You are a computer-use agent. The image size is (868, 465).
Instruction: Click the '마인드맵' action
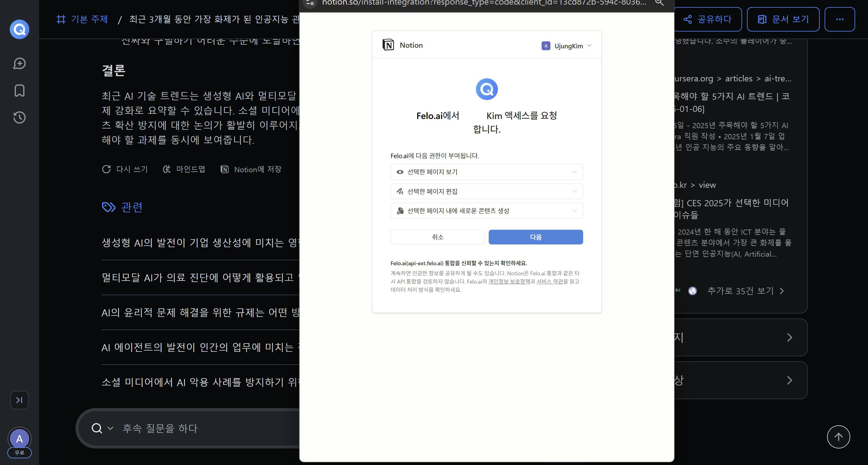pyautogui.click(x=184, y=169)
